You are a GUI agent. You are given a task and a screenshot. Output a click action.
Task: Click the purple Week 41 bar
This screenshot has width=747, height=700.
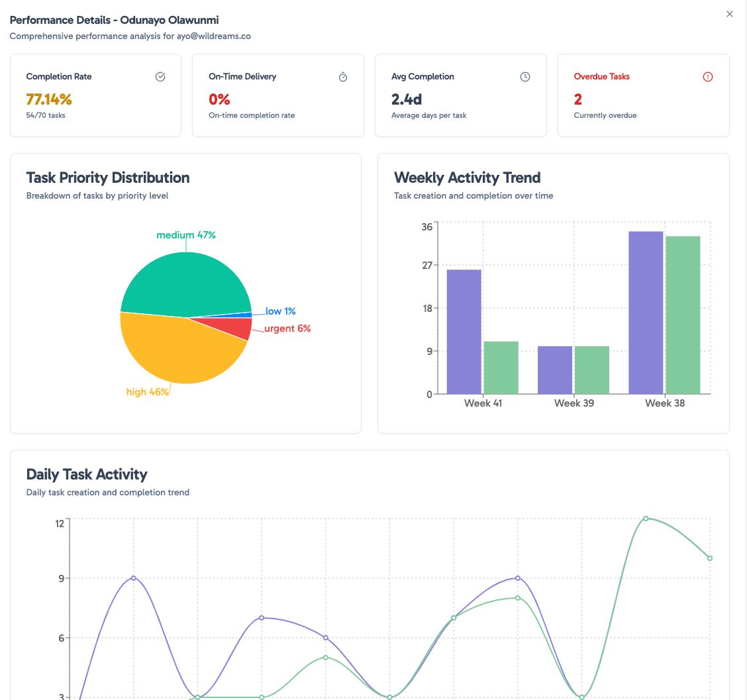[x=464, y=332]
